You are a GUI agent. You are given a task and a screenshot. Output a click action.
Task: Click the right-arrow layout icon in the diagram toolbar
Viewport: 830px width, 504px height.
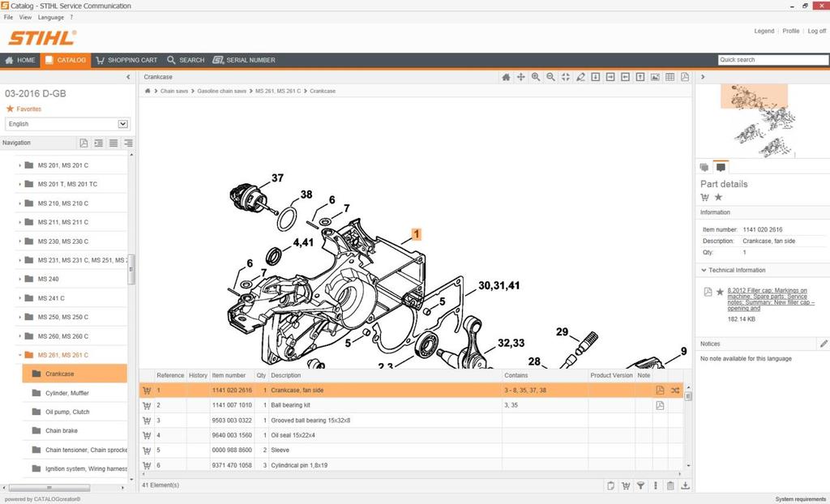(610, 77)
